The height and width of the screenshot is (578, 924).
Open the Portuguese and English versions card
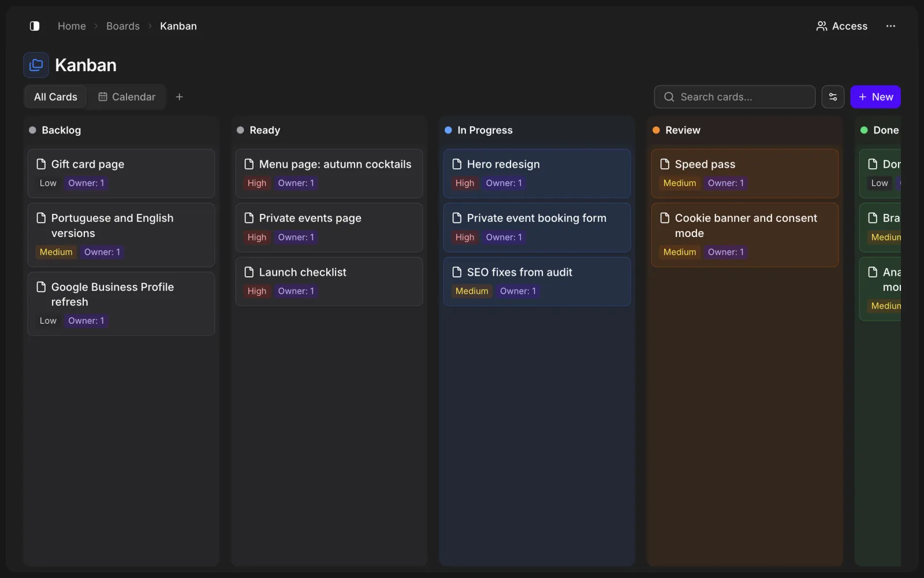click(121, 235)
